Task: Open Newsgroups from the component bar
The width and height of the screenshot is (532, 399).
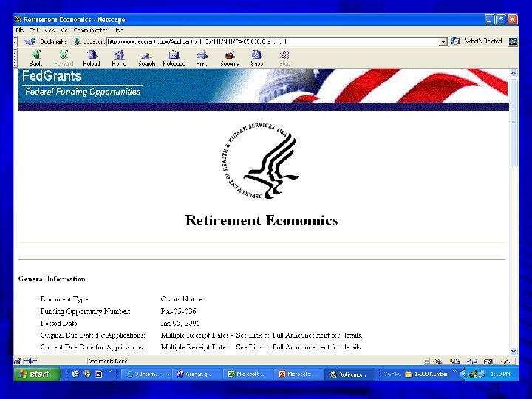Action: 471,361
